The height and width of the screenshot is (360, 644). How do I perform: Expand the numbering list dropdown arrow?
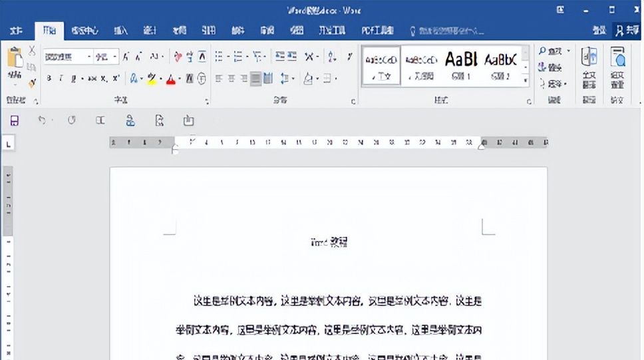(x=247, y=57)
